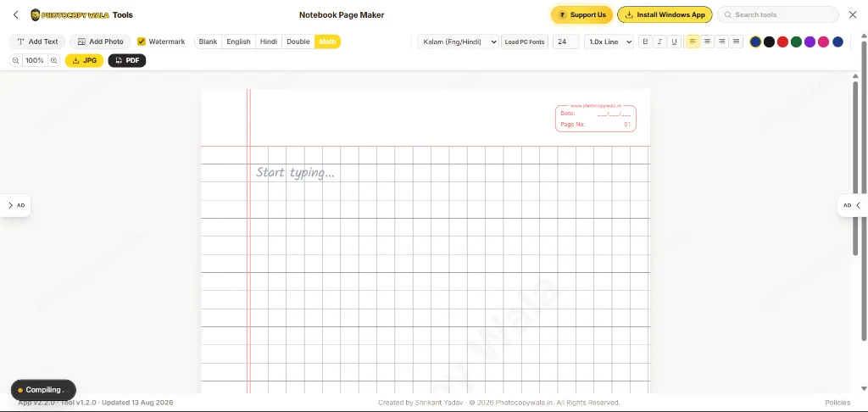Align text right
The width and height of the screenshot is (868, 412).
pyautogui.click(x=721, y=42)
